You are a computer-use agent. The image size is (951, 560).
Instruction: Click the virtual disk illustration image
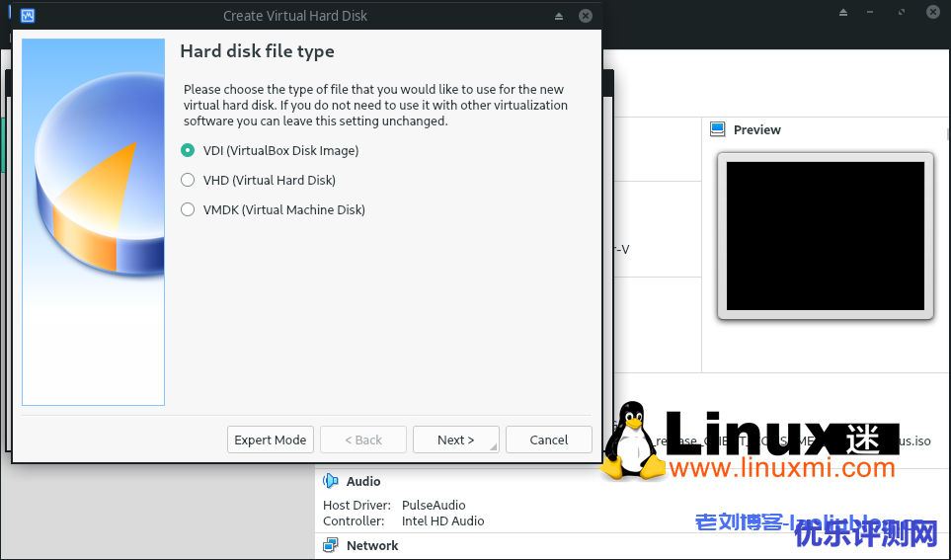(93, 221)
